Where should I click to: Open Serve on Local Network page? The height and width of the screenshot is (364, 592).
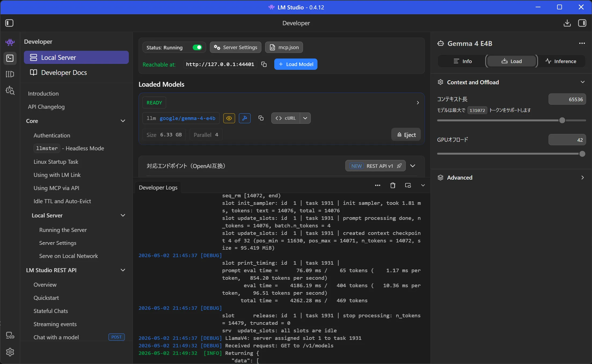coord(68,256)
